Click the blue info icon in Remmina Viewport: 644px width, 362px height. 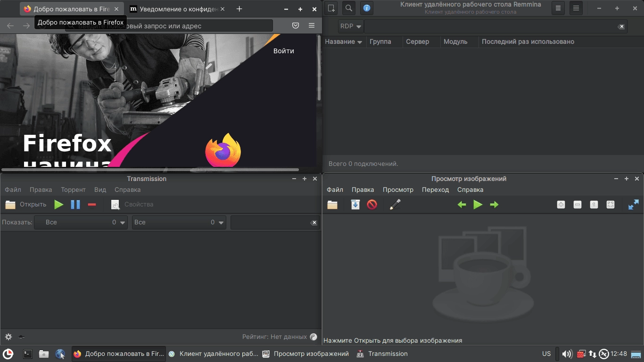[x=367, y=8]
